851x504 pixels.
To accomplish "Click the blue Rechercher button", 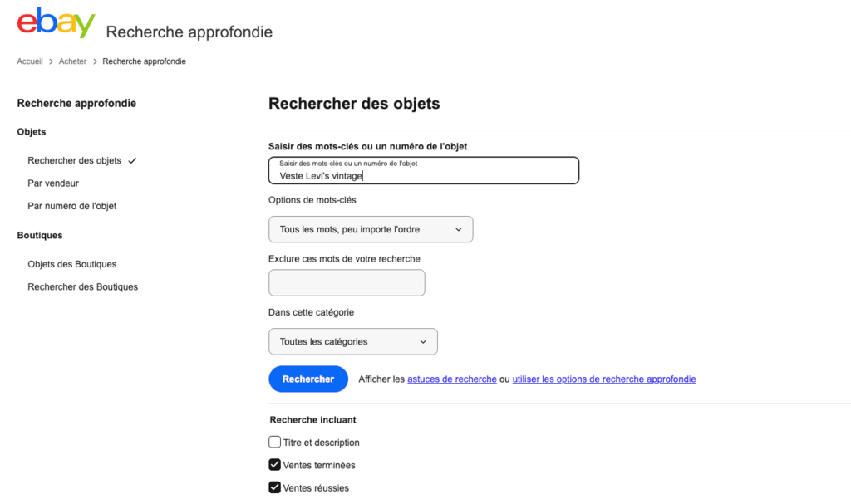I will 308,379.
